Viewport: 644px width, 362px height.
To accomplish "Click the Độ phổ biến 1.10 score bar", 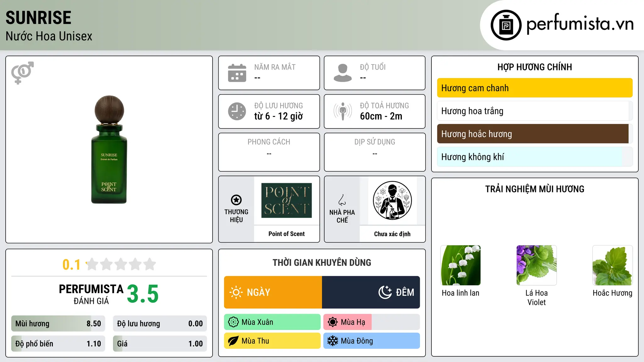I will pyautogui.click(x=58, y=344).
